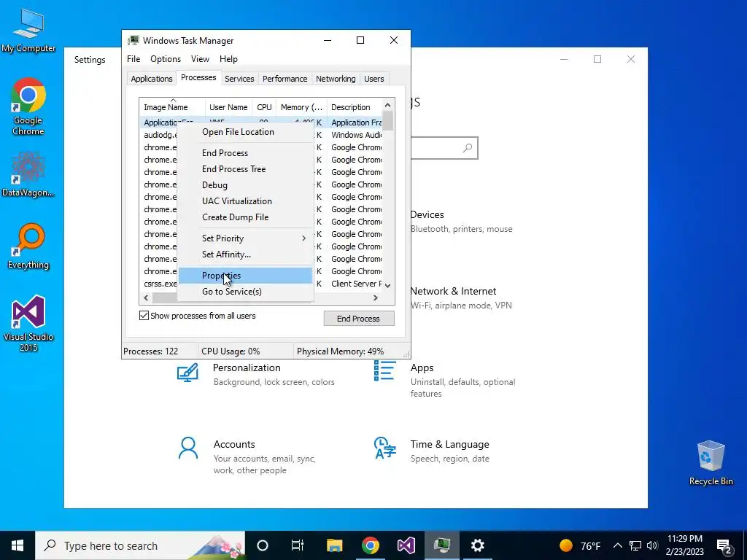Image resolution: width=747 pixels, height=560 pixels.
Task: Open the weather widget showing 76°F
Action: 580,545
